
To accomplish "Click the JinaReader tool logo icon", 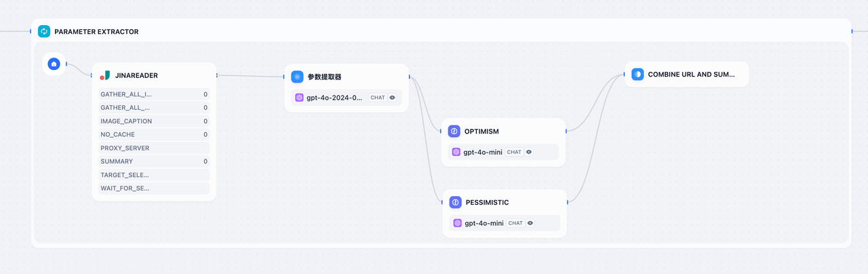I will pyautogui.click(x=105, y=75).
